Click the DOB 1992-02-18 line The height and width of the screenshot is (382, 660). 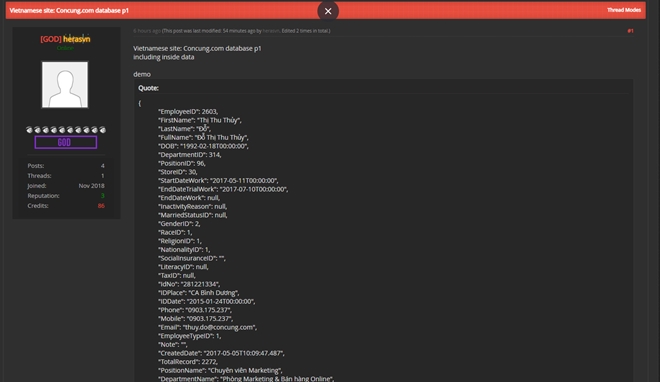(203, 146)
